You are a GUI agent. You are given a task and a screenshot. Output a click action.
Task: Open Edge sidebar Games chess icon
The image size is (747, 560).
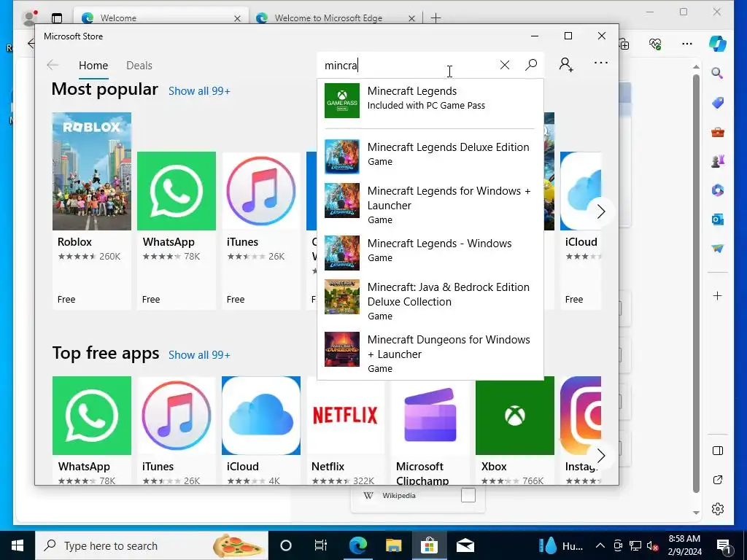[718, 161]
